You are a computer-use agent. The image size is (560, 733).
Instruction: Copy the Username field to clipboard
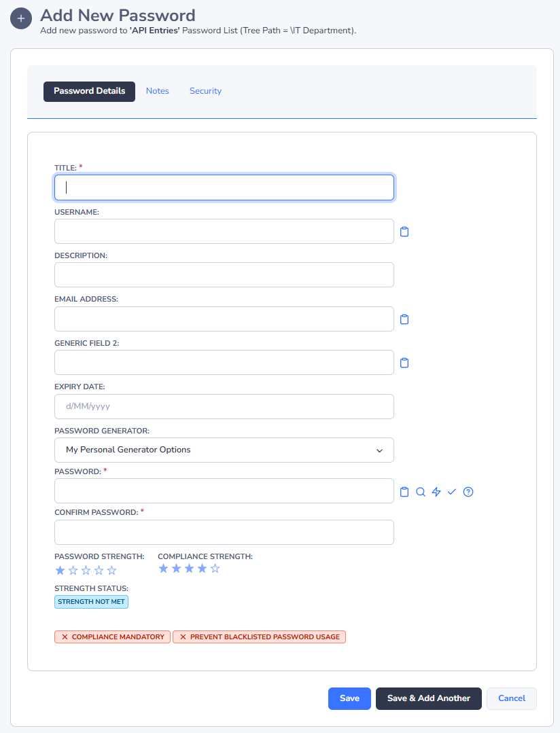404,231
